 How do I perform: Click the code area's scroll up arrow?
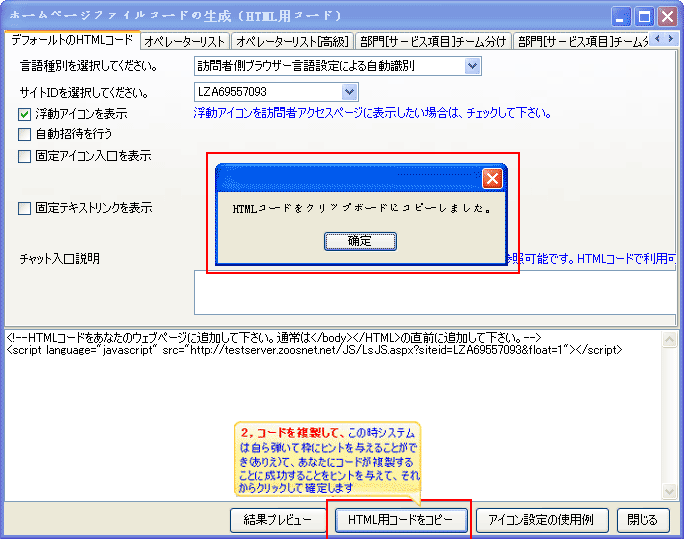tap(674, 338)
